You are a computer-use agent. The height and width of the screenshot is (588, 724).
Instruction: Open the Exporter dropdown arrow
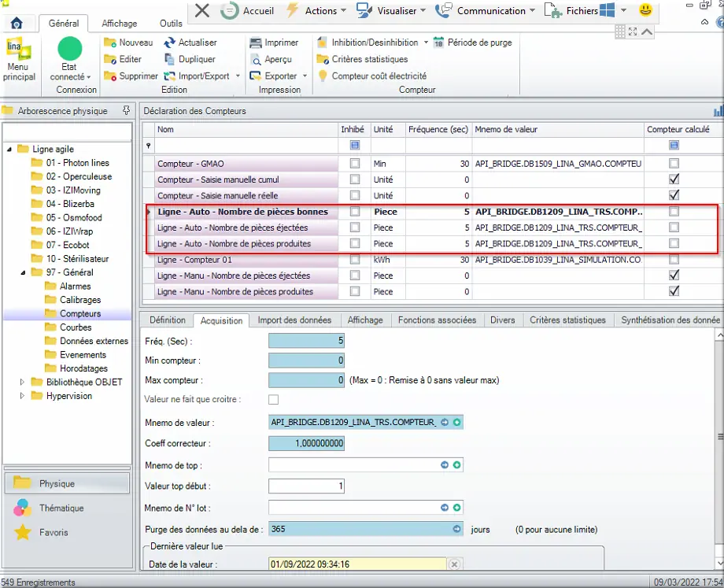[x=305, y=76]
